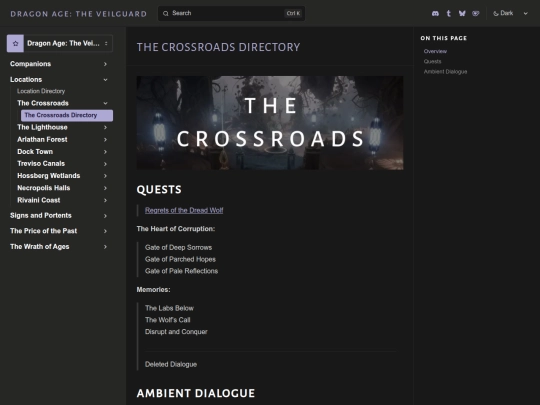Click THE CROSSROADS DIRECTORY page title
This screenshot has height=405, width=540.
coord(218,47)
